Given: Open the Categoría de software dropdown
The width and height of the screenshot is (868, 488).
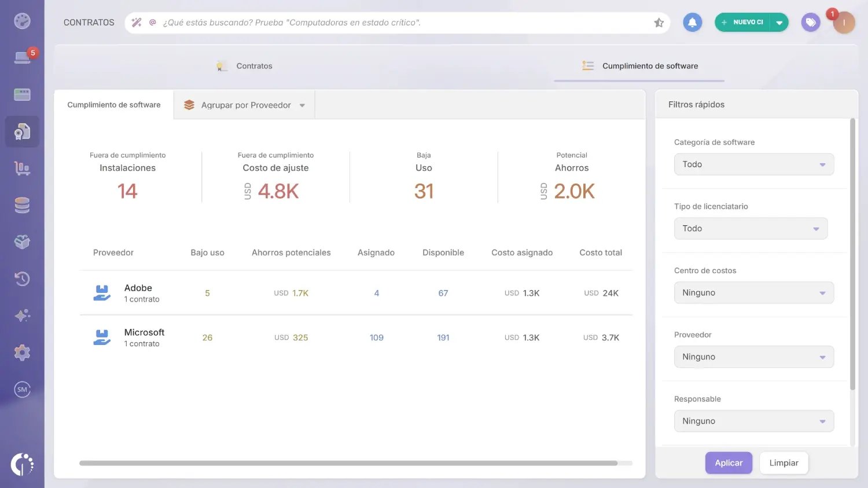Looking at the screenshot, I should 754,164.
